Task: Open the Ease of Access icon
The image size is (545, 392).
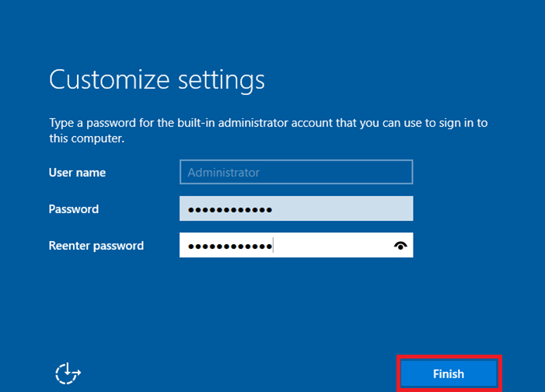Action: 68,373
